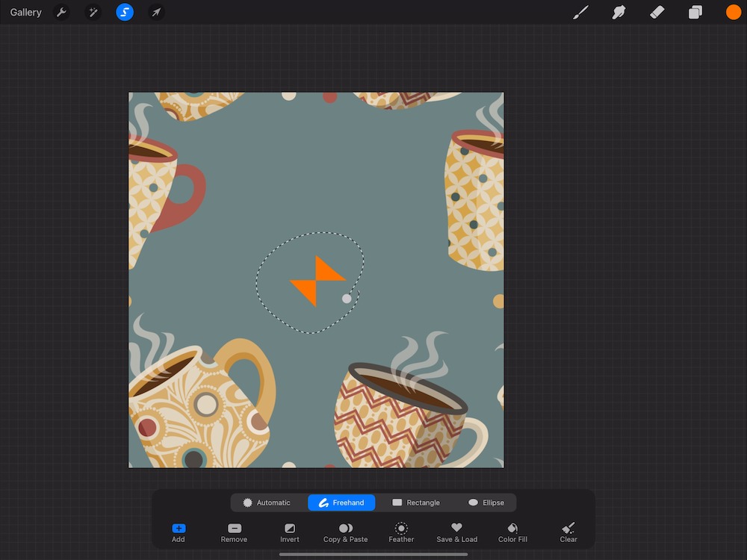Open the Layers panel
This screenshot has height=560, width=747.
click(695, 13)
